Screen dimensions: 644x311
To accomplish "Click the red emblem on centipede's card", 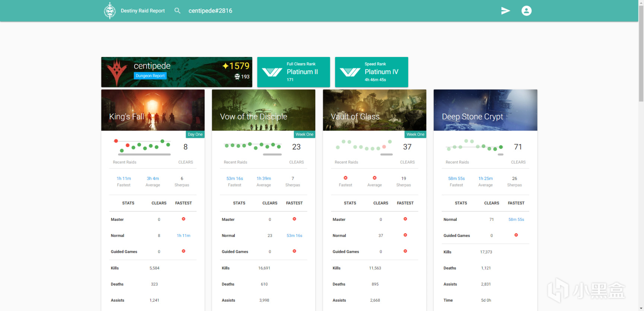I will [117, 72].
